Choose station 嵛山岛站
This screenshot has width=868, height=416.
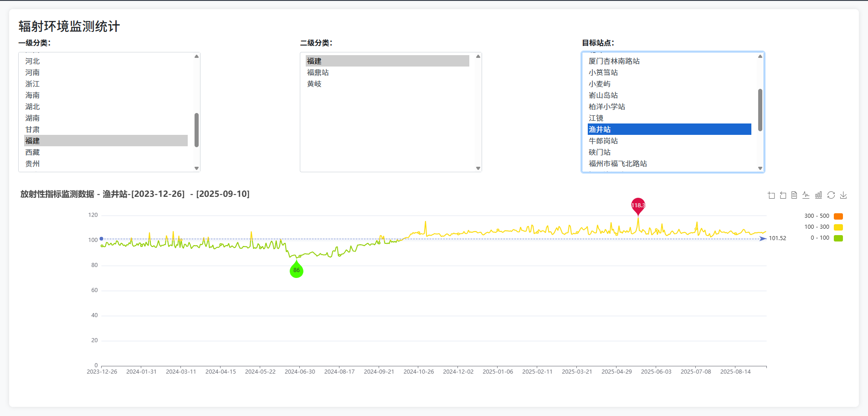[x=669, y=95]
